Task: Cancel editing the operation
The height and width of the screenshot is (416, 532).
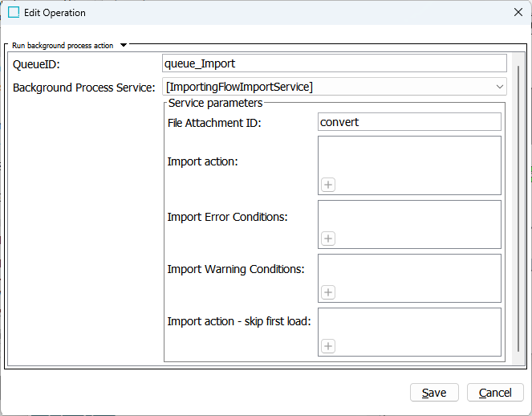Action: [x=495, y=393]
